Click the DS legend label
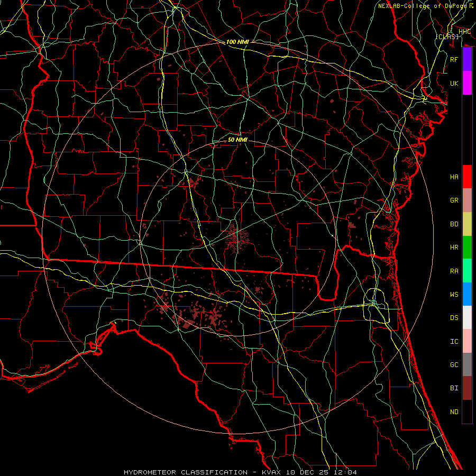The height and width of the screenshot is (476, 476). [454, 318]
